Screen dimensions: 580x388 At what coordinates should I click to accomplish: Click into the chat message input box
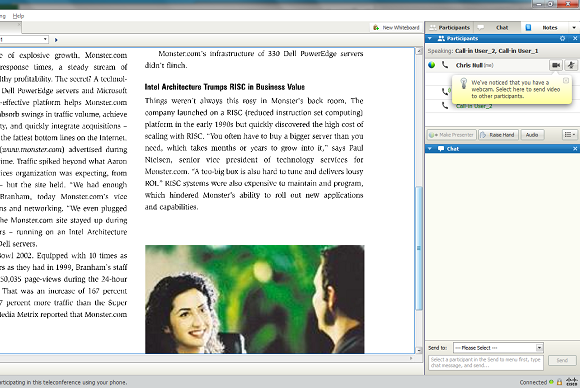pos(486,362)
